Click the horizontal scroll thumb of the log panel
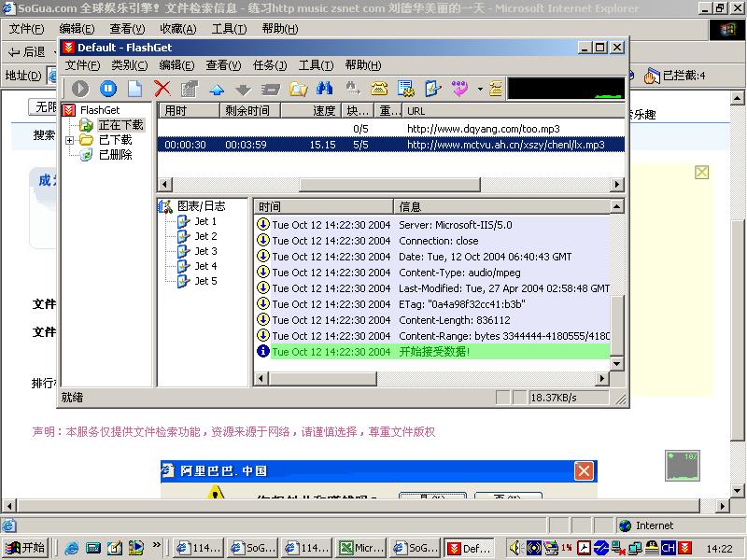Image resolution: width=747 pixels, height=560 pixels. (x=322, y=379)
